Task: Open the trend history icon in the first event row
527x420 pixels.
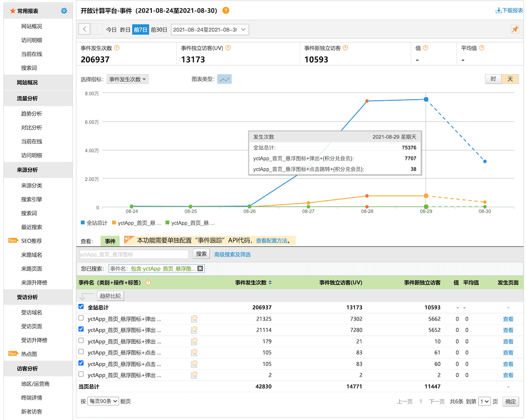Action: (194, 319)
